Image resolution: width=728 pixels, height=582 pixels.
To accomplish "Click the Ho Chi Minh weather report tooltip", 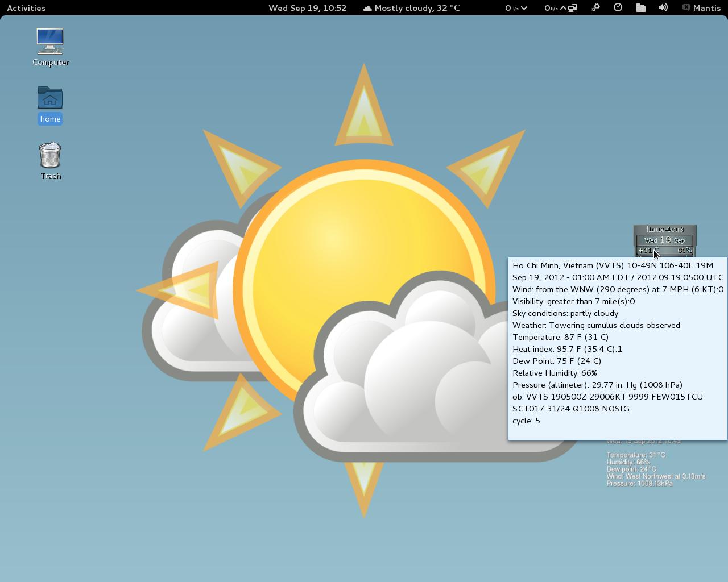I will pos(618,349).
